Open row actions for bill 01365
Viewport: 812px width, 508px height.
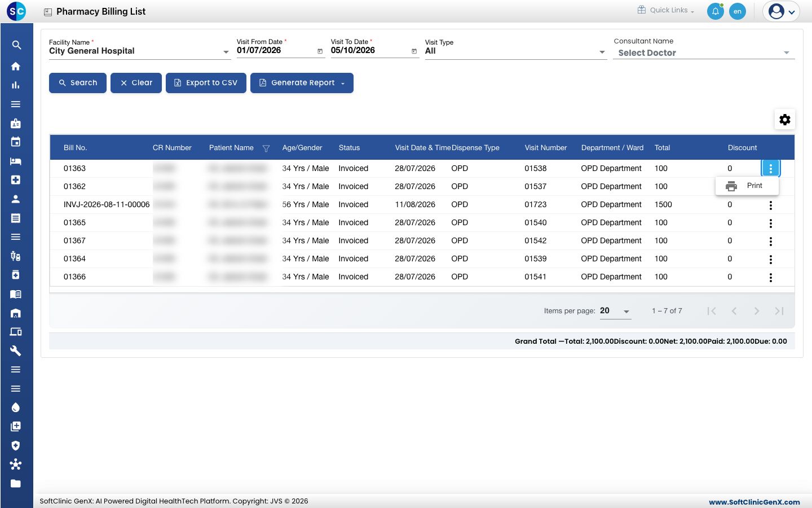coord(771,223)
